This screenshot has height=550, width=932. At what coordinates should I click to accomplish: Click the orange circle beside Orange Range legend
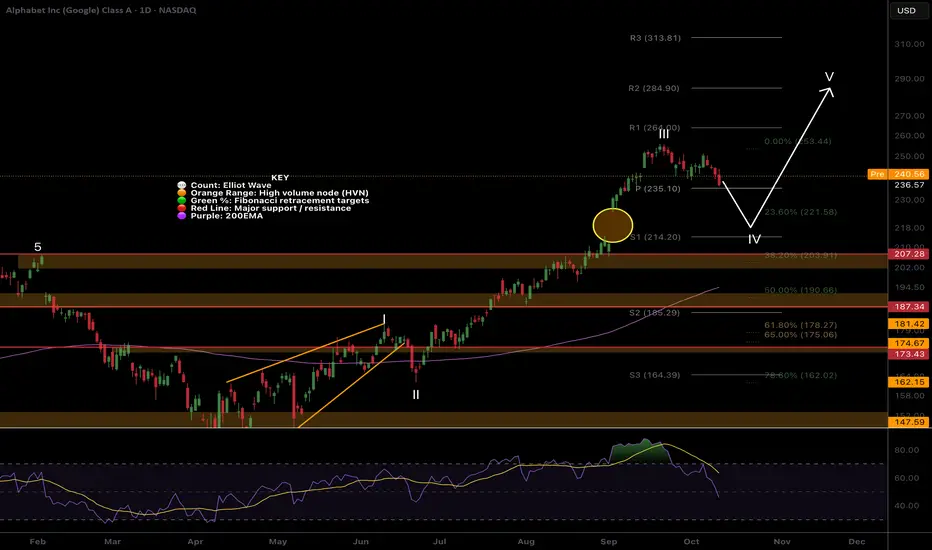click(182, 193)
